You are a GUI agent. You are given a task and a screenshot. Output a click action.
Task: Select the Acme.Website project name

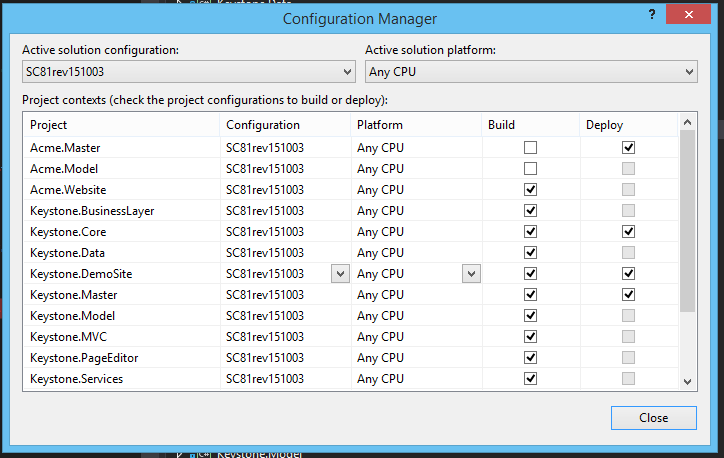tap(68, 190)
